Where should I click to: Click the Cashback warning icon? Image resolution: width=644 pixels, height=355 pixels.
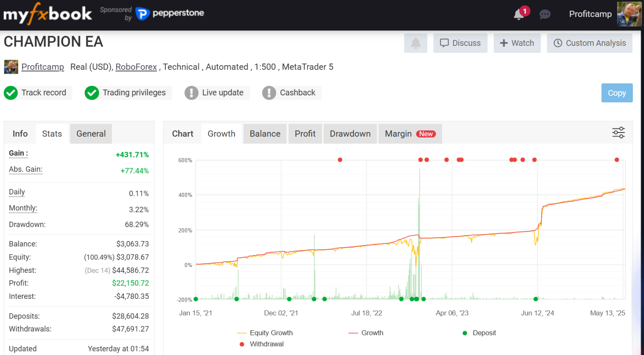coord(269,93)
